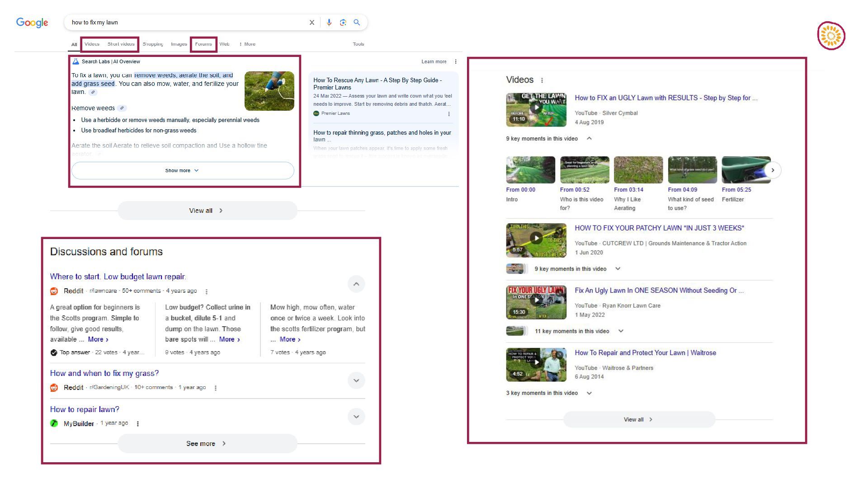This screenshot has width=868, height=488.
Task: Open How To Rescue Any Lawn guide link
Action: [x=377, y=84]
